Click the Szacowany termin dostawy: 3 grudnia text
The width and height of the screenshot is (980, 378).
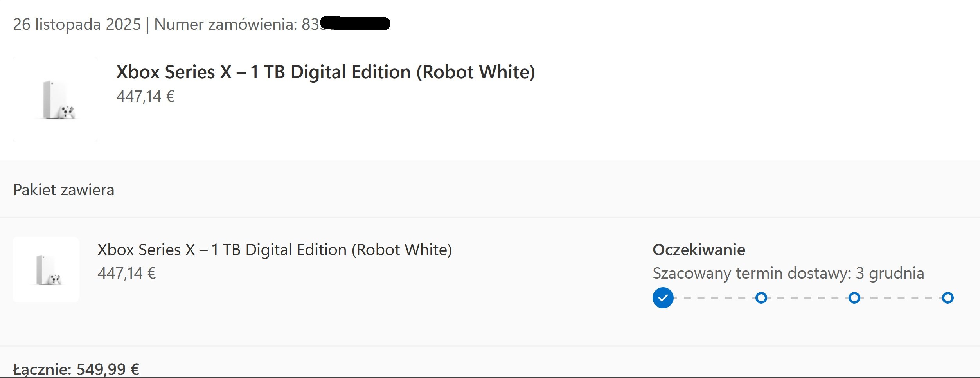(788, 273)
